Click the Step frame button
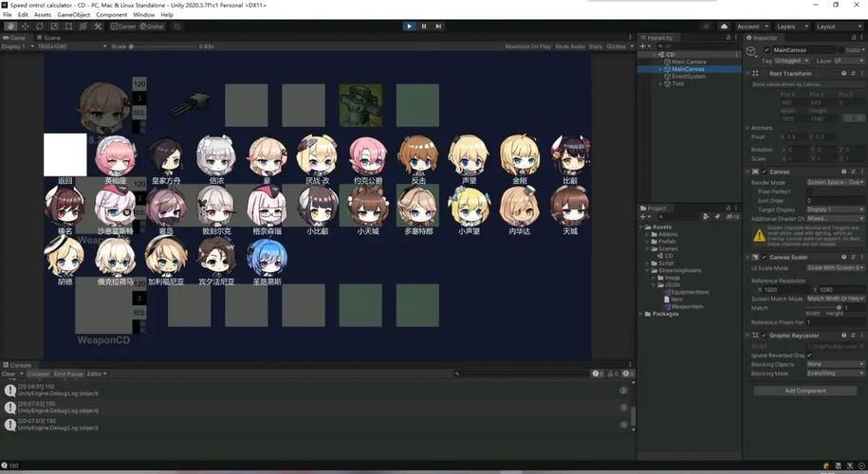This screenshot has height=474, width=868. point(438,26)
